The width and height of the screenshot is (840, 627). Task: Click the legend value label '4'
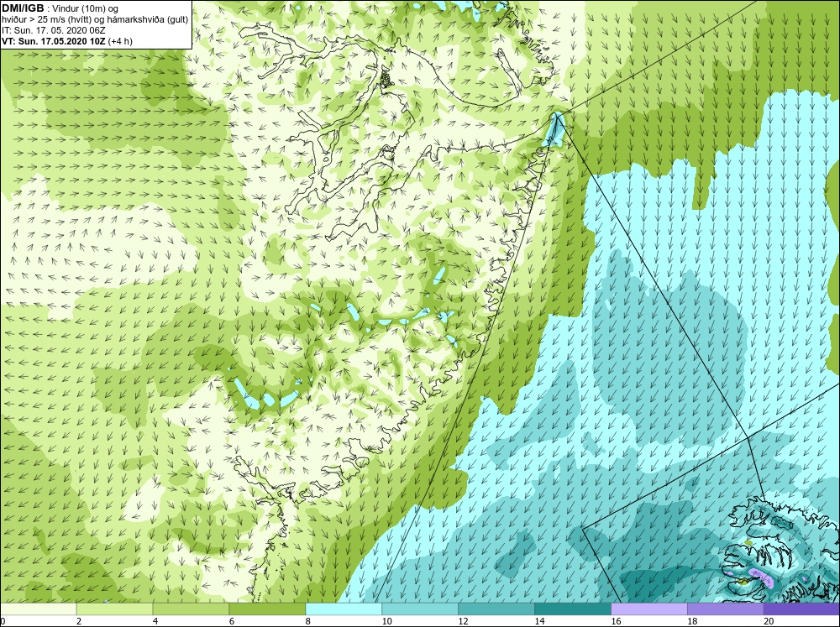[155, 621]
